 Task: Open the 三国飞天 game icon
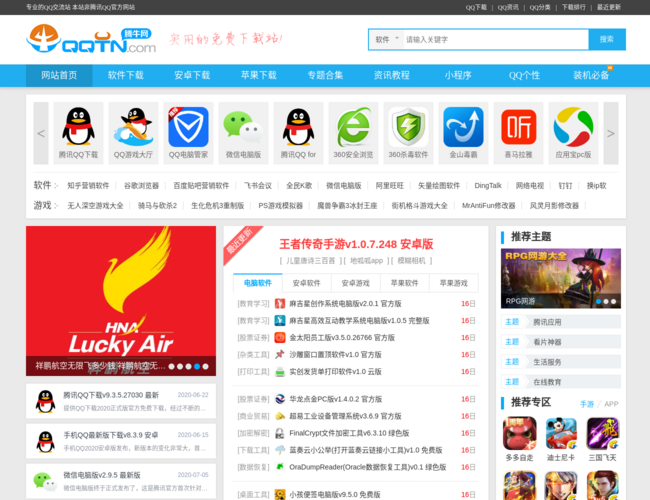click(603, 433)
